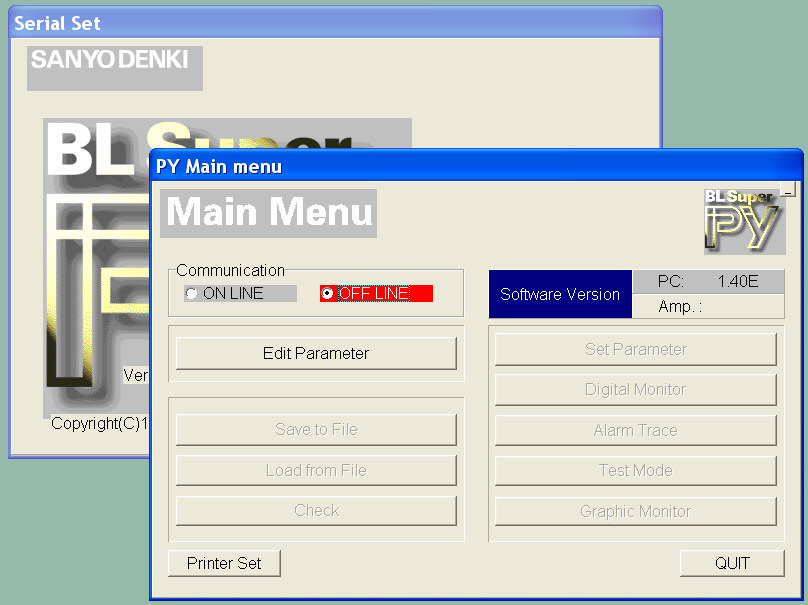Select the ON LINE communication radio button
Screen dimensions: 808x605
click(192, 294)
